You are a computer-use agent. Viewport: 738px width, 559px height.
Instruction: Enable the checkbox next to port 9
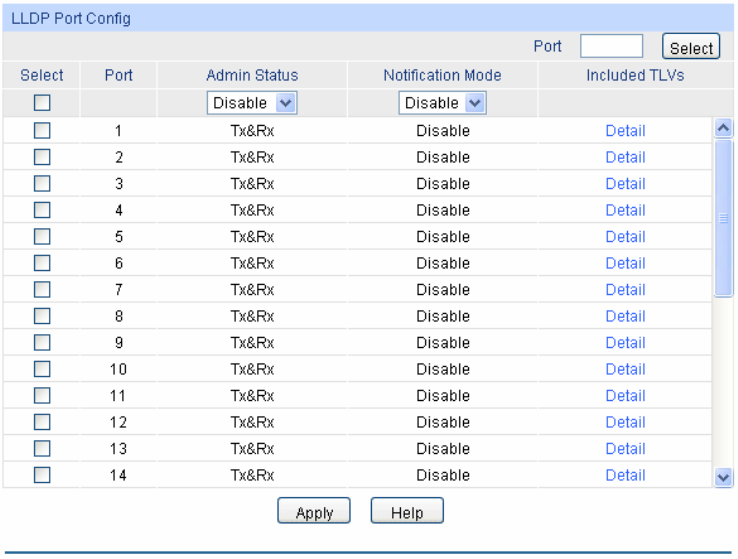tap(42, 342)
